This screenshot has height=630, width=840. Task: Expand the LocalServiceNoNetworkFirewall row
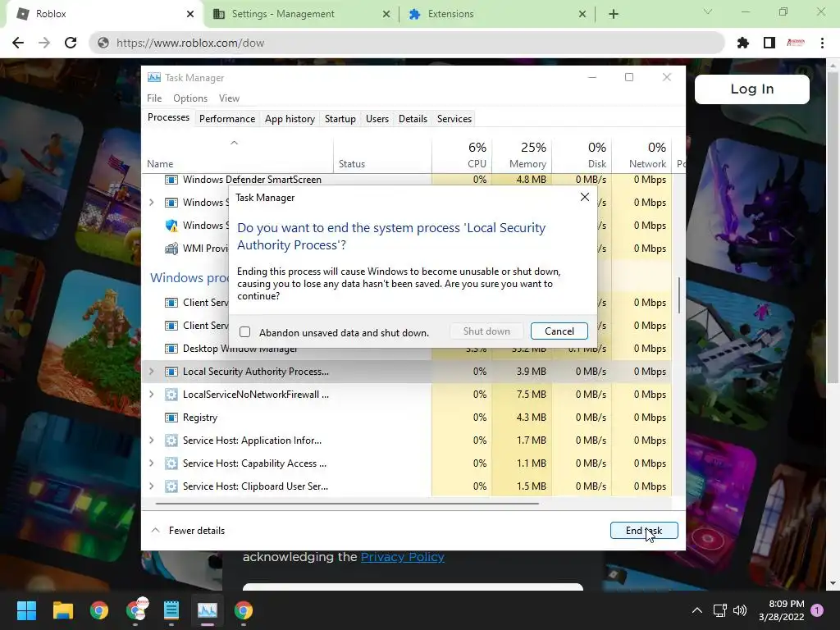(152, 395)
